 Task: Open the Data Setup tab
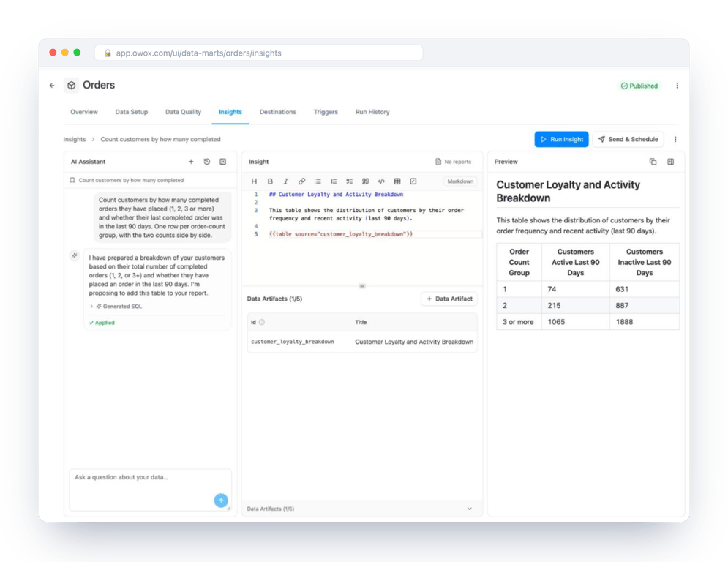[132, 112]
